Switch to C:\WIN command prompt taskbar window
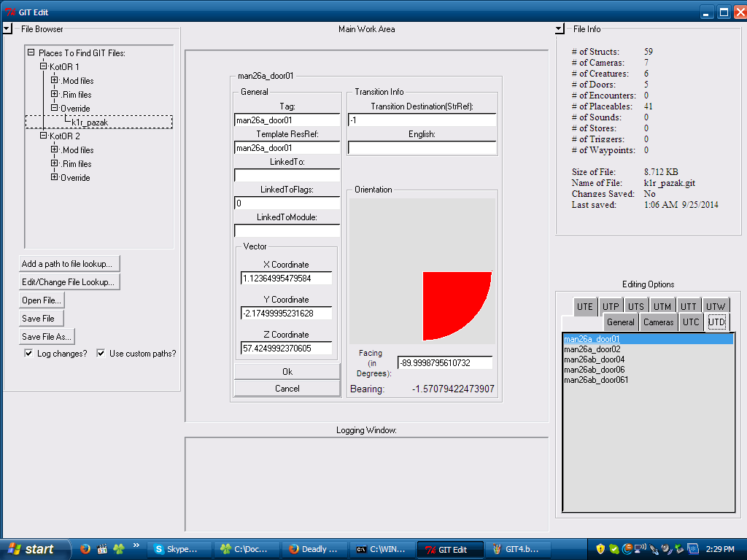The height and width of the screenshot is (560, 747). coord(382,550)
